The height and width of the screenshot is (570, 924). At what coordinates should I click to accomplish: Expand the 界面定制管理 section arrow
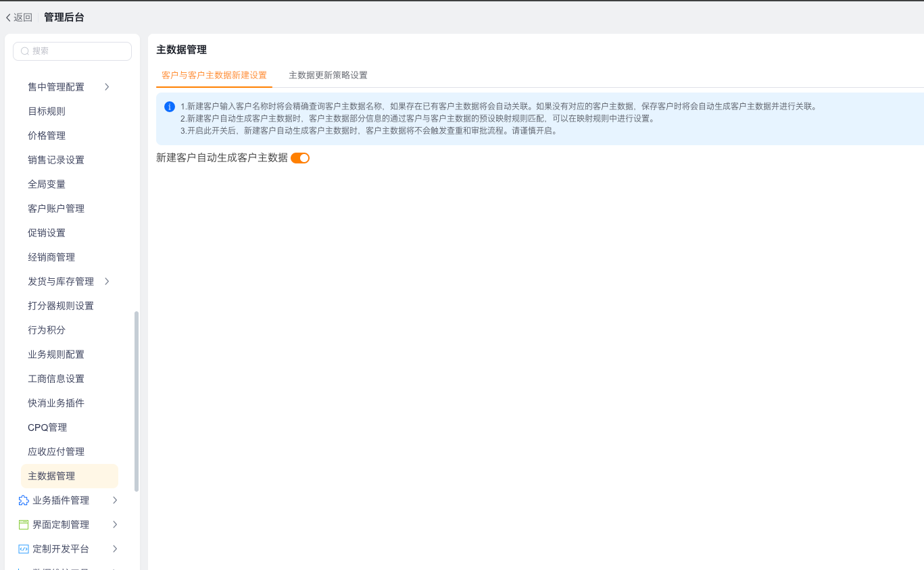[x=115, y=525]
